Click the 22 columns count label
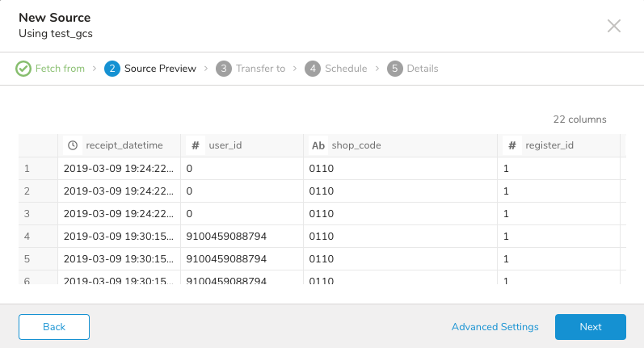The image size is (644, 348). pos(579,119)
